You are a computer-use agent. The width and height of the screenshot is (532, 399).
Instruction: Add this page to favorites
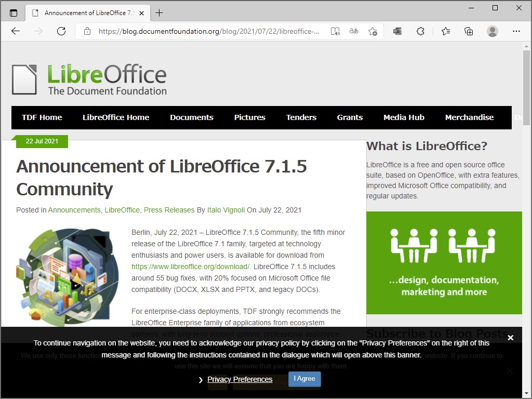coord(373,31)
